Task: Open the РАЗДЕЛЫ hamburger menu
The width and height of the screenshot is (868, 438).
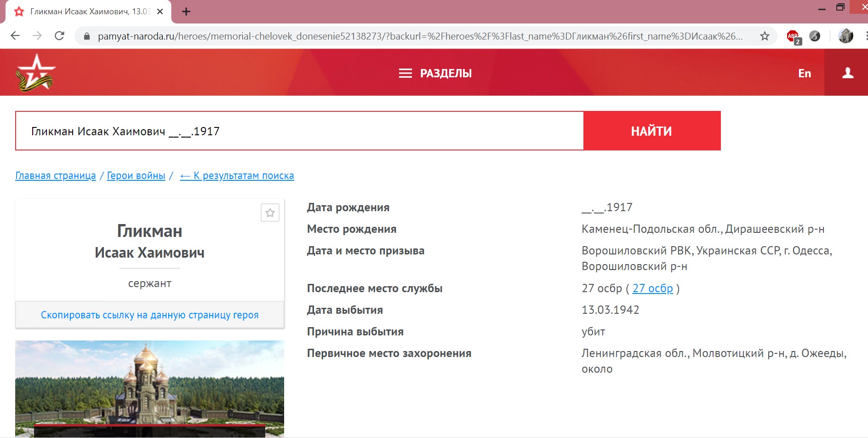Action: (x=435, y=74)
